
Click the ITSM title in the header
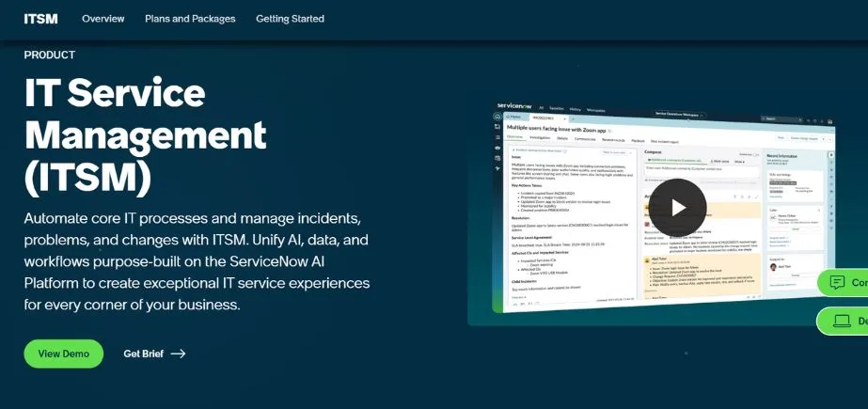point(41,19)
